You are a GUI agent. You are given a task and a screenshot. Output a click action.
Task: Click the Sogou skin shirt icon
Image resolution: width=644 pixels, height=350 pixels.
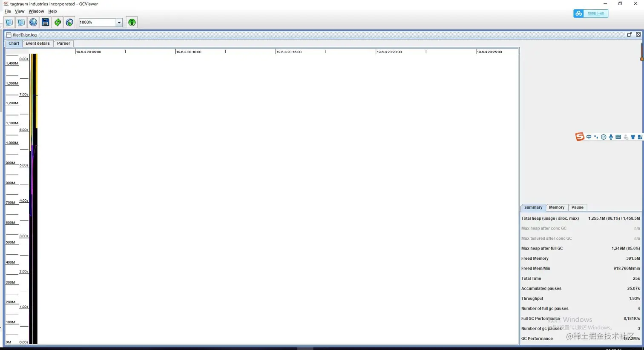[x=633, y=137]
